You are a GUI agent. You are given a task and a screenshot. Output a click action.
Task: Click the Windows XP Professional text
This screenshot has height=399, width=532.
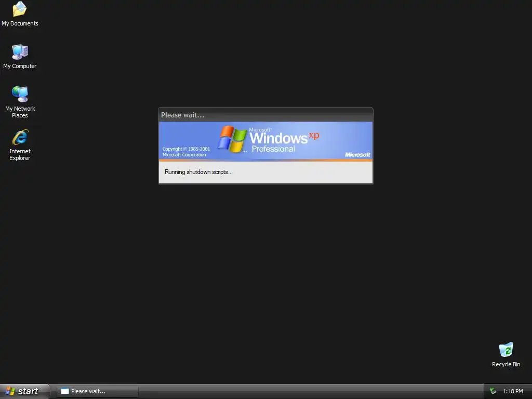point(284,140)
